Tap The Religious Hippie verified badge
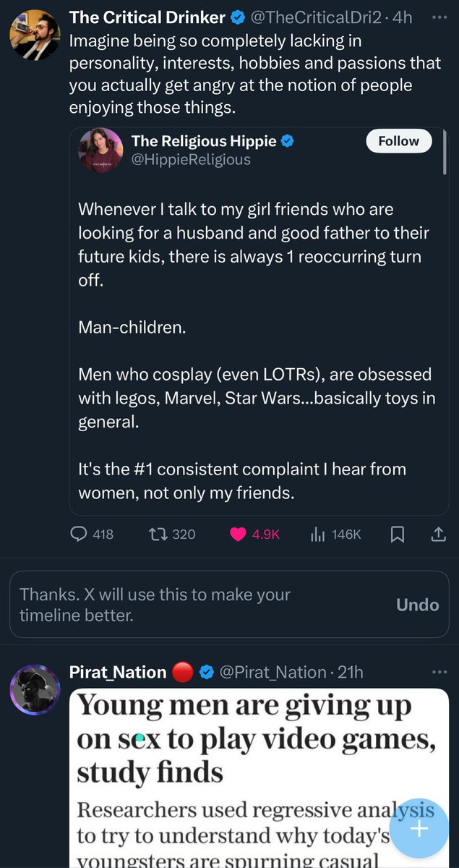The height and width of the screenshot is (868, 459). tap(288, 142)
